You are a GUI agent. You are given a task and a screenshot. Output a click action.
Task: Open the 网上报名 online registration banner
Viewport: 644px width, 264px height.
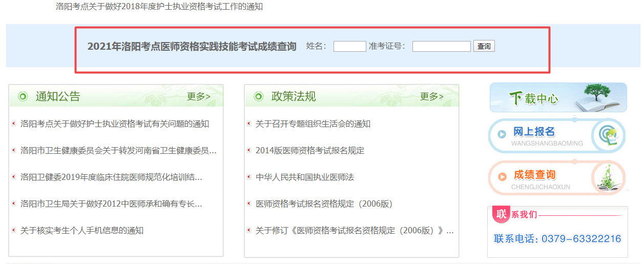point(557,136)
